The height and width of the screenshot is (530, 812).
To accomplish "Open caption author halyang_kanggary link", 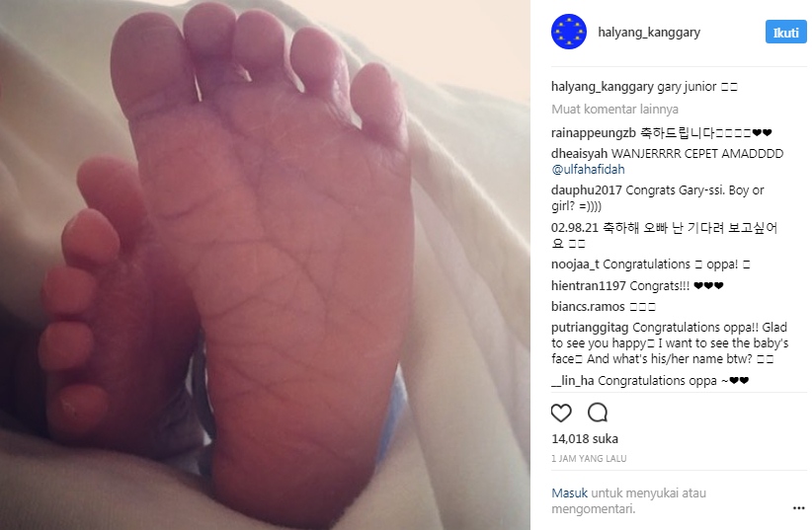I will click(x=602, y=87).
